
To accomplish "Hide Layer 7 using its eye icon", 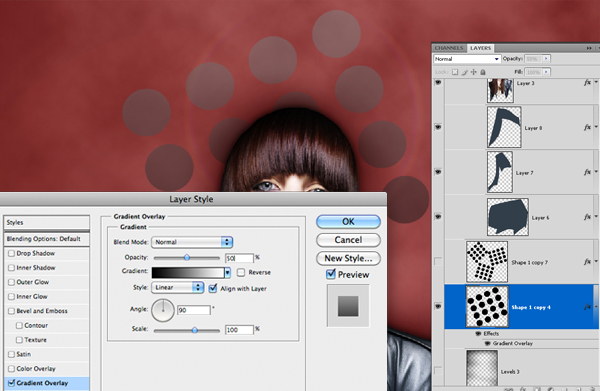I will [438, 172].
